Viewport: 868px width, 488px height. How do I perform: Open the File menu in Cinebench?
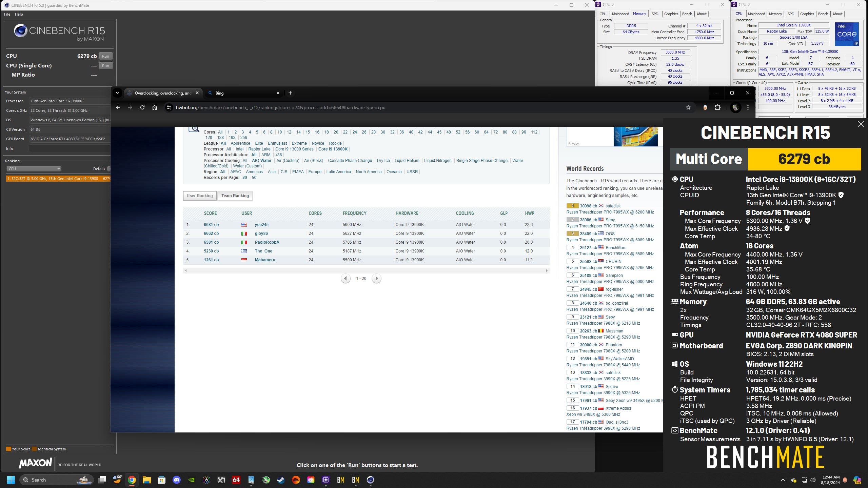coord(7,14)
